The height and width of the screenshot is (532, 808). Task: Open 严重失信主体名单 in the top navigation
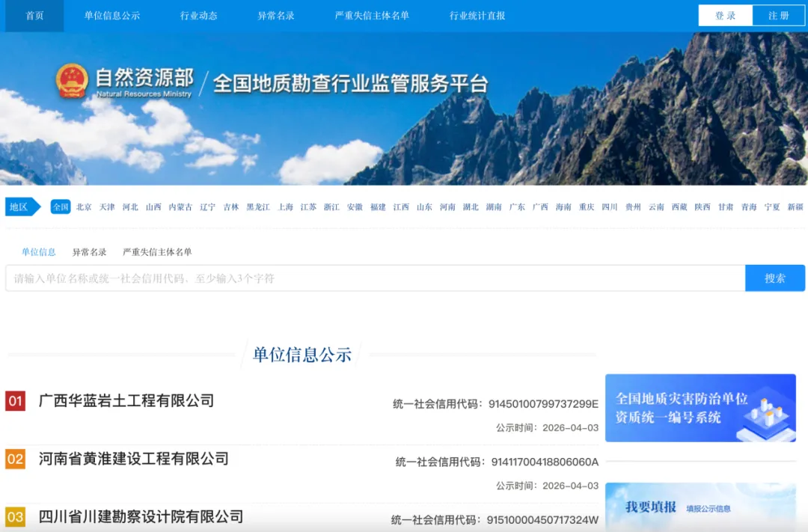pos(372,16)
